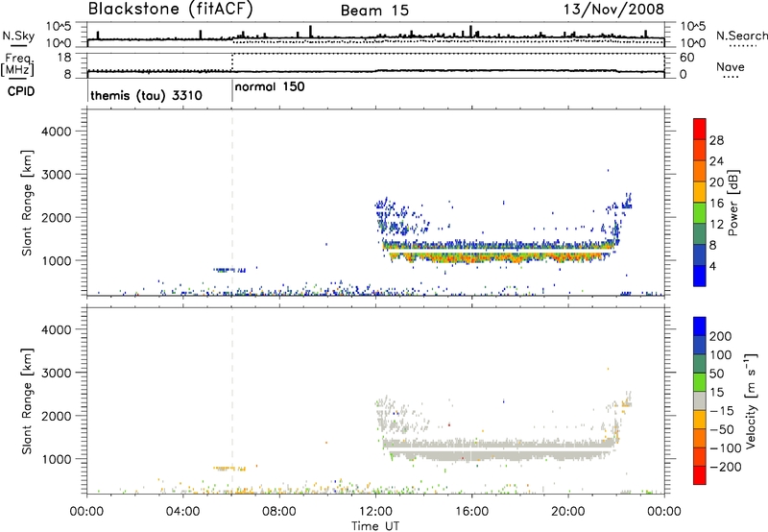Pick the blue Velocity segment above 200
Viewport: 768px width, 532px height.
tap(700, 326)
